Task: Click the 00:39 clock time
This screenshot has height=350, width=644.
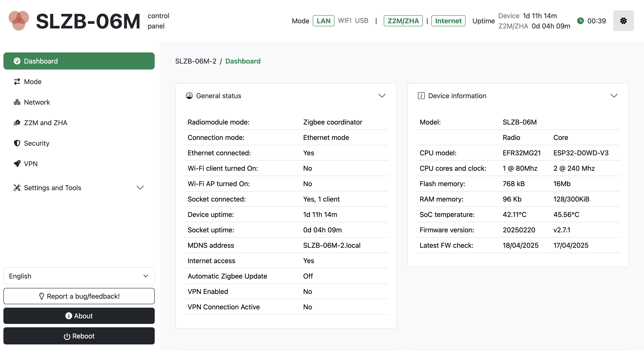Action: point(597,21)
